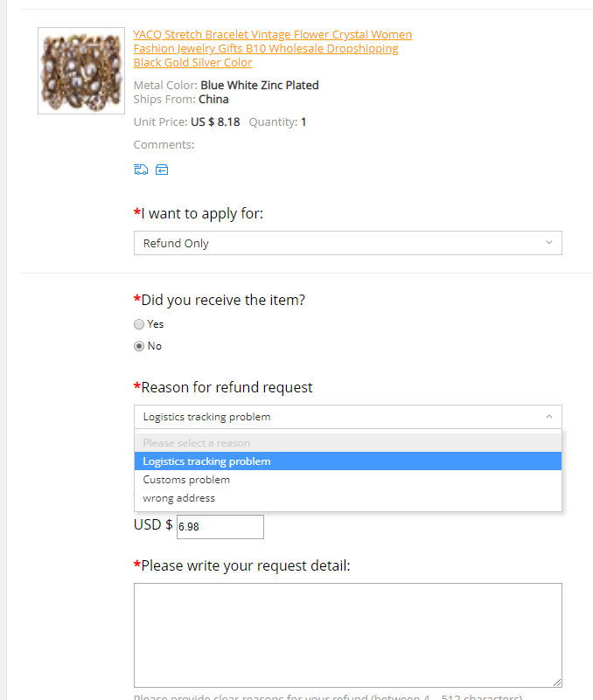593x700 pixels.
Task: Click the delivery truck icon under Comments
Action: (141, 170)
